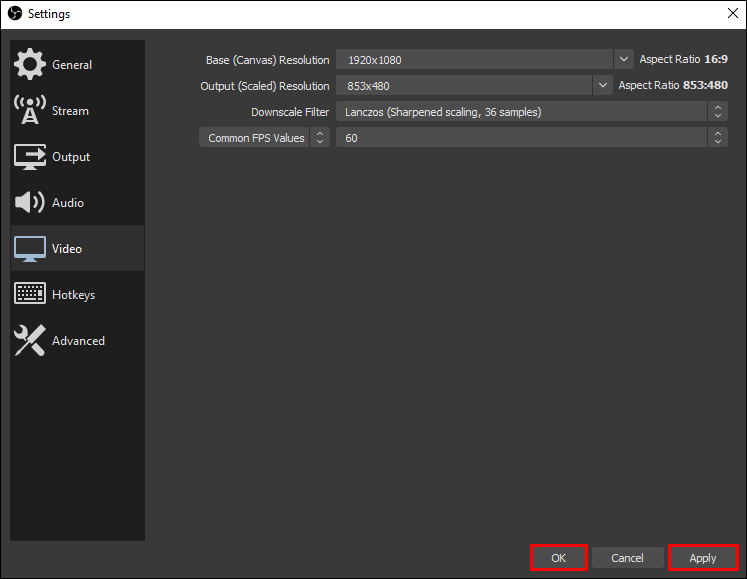Screen dimensions: 747x579
Task: Click the Downscale Filter label
Action: tap(290, 112)
